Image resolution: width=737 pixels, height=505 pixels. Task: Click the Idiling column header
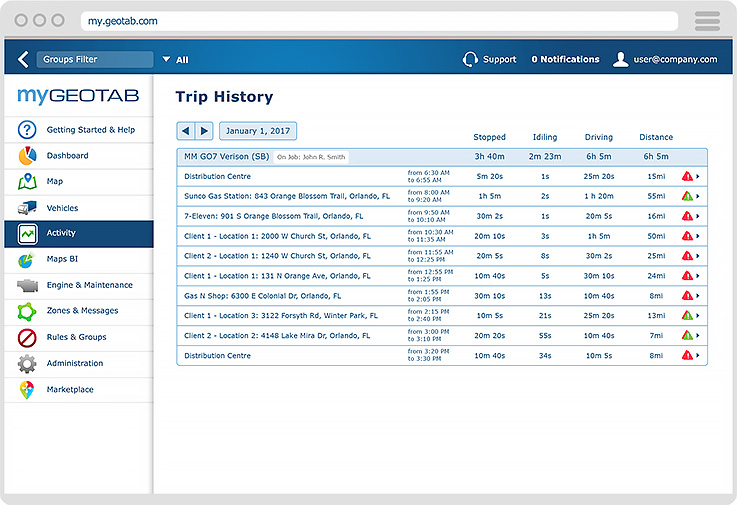point(545,137)
